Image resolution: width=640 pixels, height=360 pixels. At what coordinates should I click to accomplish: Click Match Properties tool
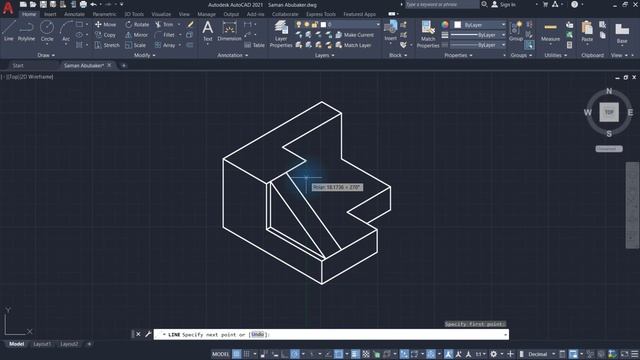[428, 34]
